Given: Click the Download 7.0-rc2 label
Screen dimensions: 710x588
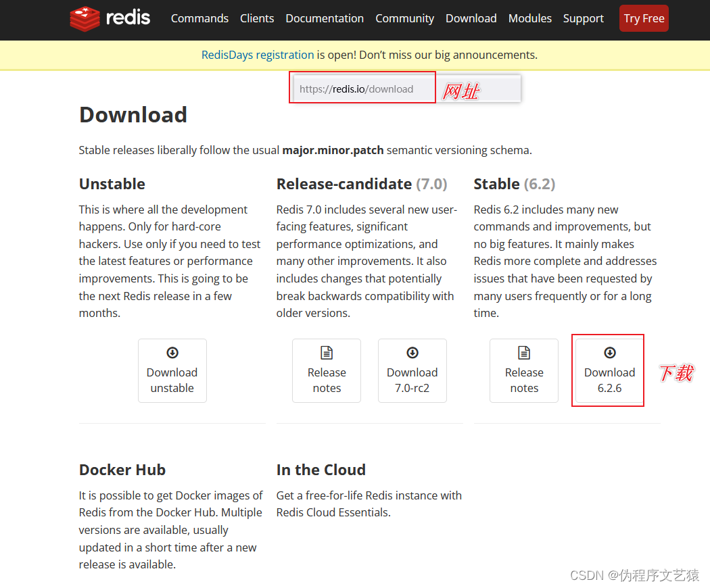Looking at the screenshot, I should (412, 381).
